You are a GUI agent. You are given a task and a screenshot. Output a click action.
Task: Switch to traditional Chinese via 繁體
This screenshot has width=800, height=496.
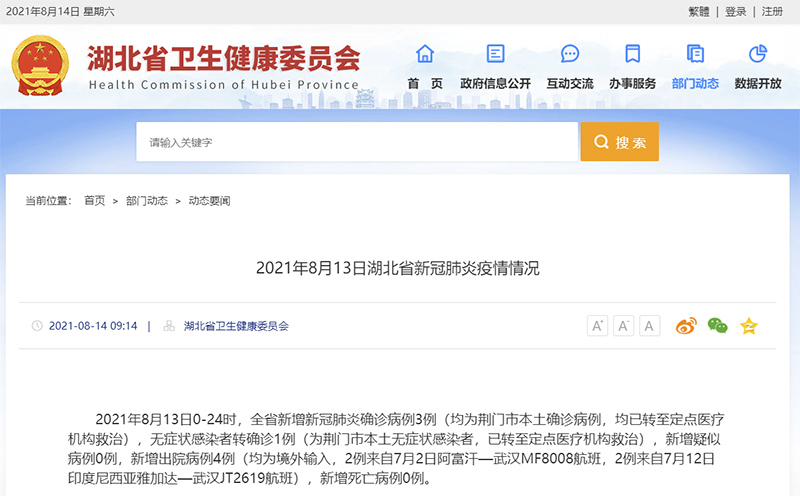pyautogui.click(x=699, y=11)
